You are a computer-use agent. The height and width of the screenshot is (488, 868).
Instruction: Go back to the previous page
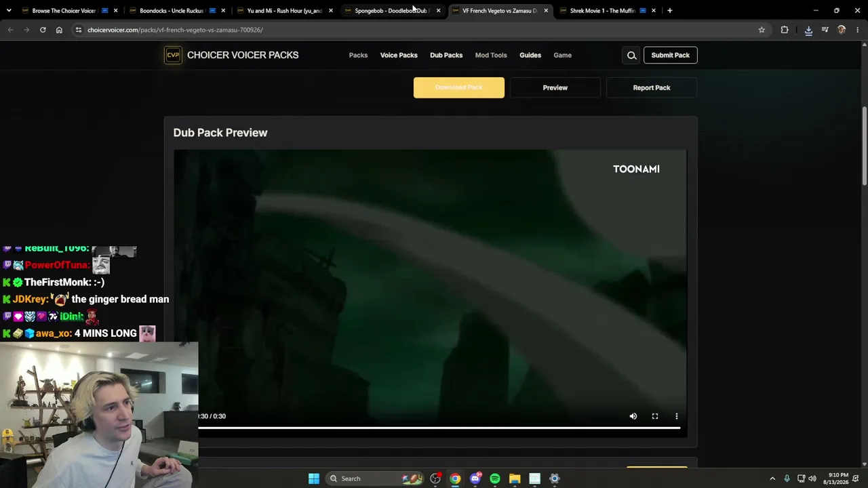coord(10,30)
